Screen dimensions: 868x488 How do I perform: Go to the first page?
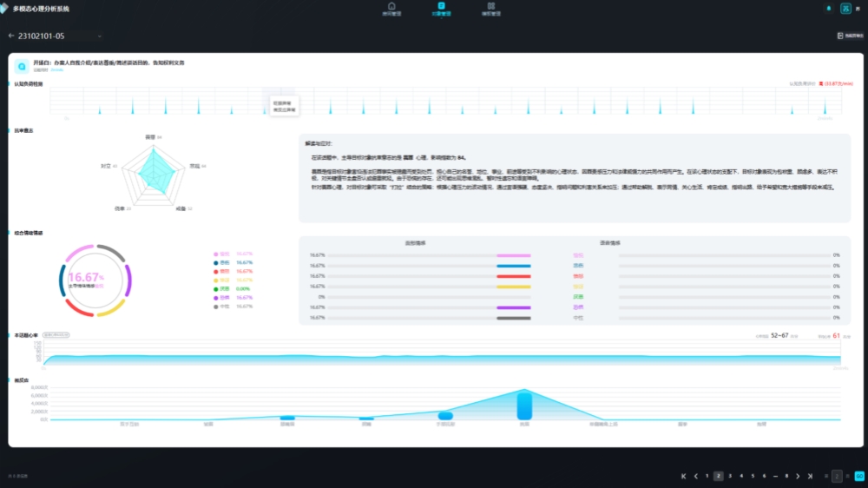[x=684, y=477]
